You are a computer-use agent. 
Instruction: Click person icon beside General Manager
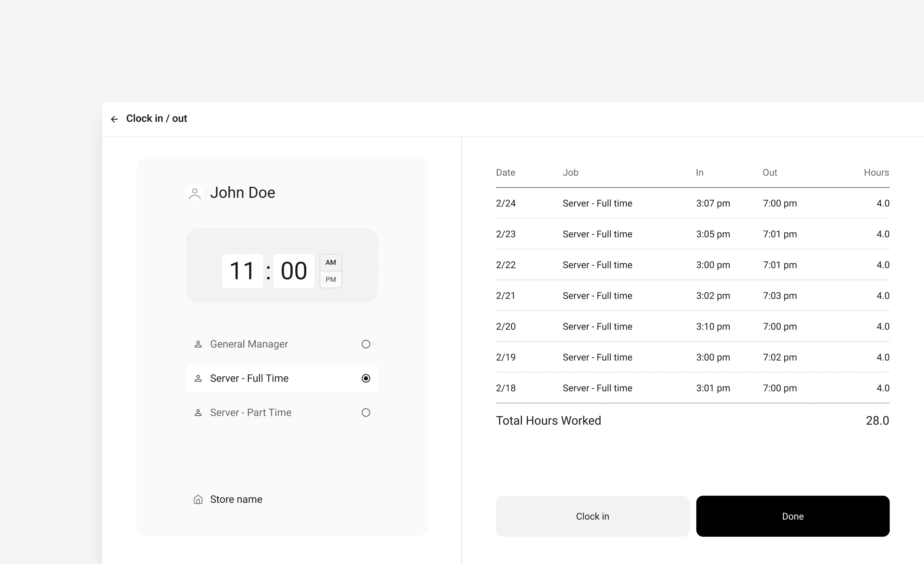(x=198, y=344)
